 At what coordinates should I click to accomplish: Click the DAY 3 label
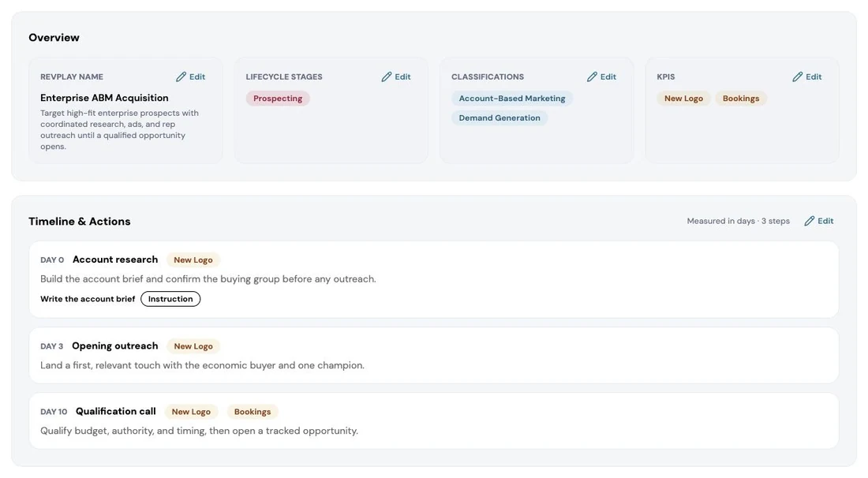pos(51,346)
